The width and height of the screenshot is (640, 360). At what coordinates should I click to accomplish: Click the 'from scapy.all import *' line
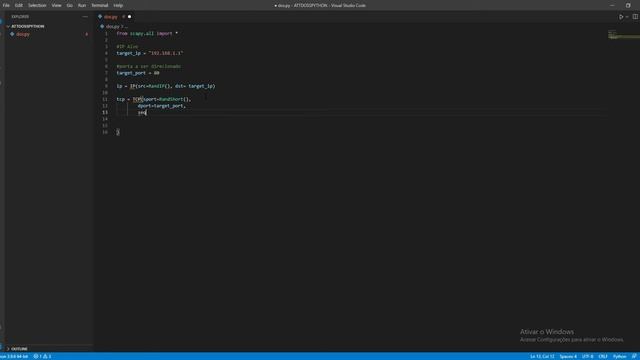[x=147, y=33]
